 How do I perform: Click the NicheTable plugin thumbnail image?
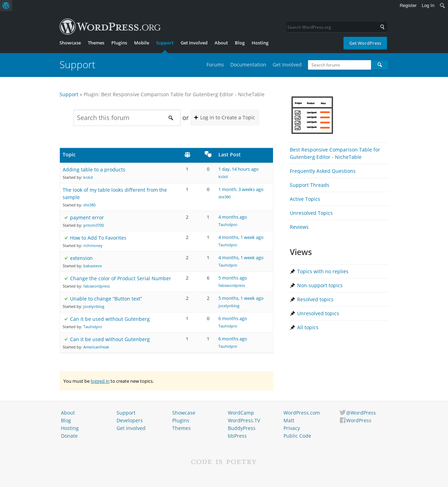(312, 115)
